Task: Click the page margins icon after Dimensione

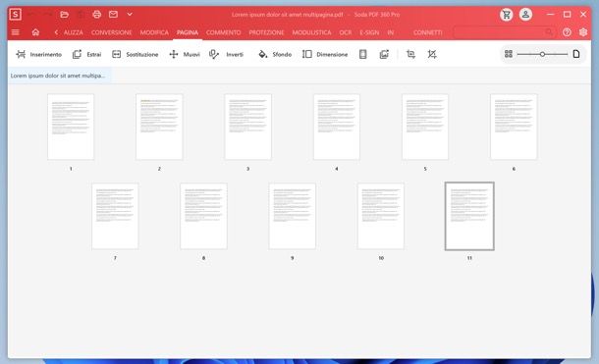Action: pyautogui.click(x=363, y=55)
